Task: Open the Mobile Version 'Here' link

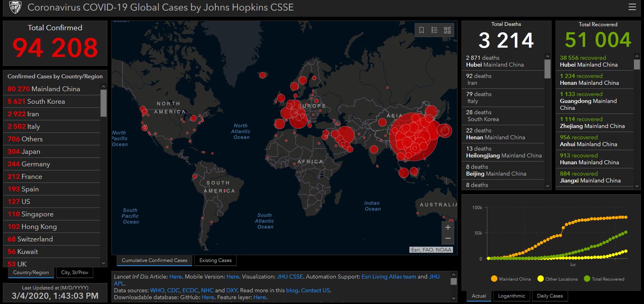Action: coord(233,277)
